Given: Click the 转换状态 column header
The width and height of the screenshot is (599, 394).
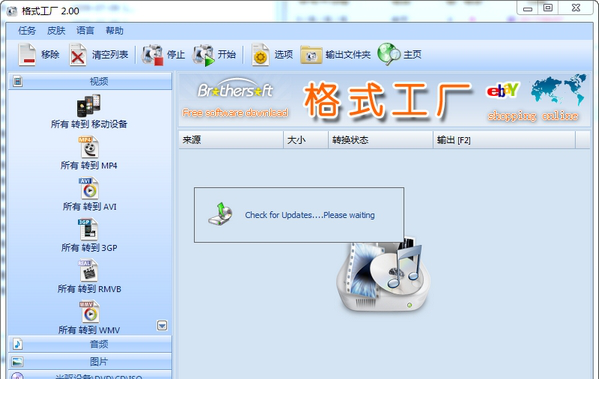Looking at the screenshot, I should 380,140.
